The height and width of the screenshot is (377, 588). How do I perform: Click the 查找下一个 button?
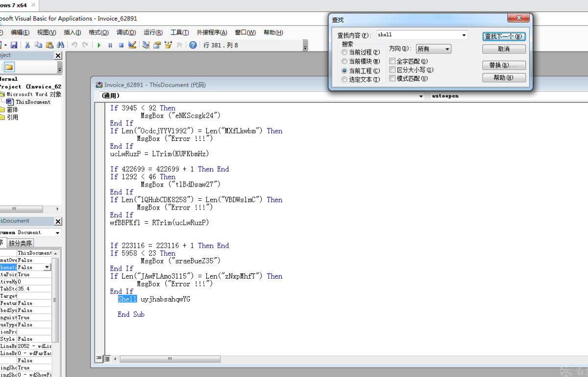tap(504, 37)
